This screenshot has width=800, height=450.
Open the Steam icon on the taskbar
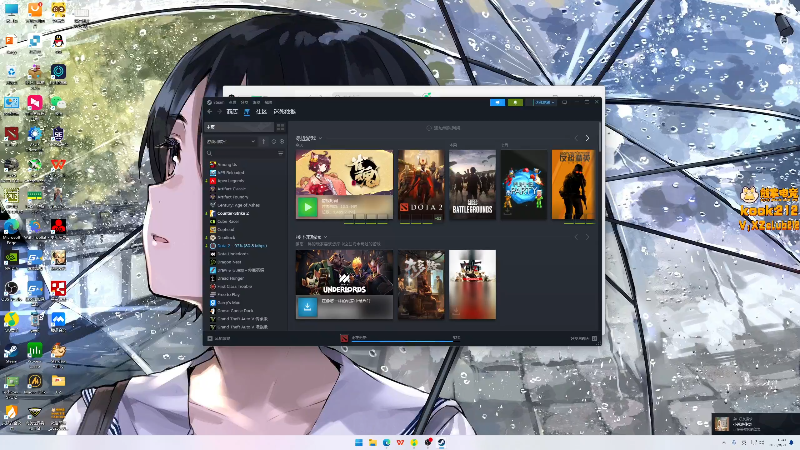(441, 442)
